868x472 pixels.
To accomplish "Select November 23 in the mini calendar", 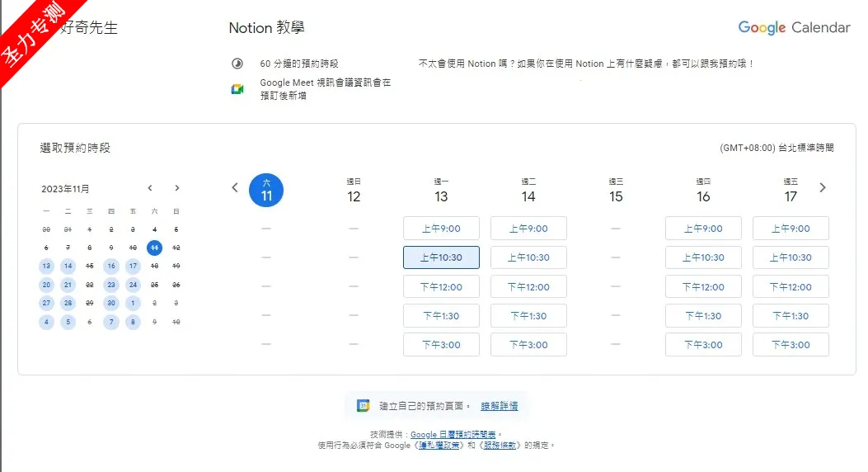I will point(111,285).
